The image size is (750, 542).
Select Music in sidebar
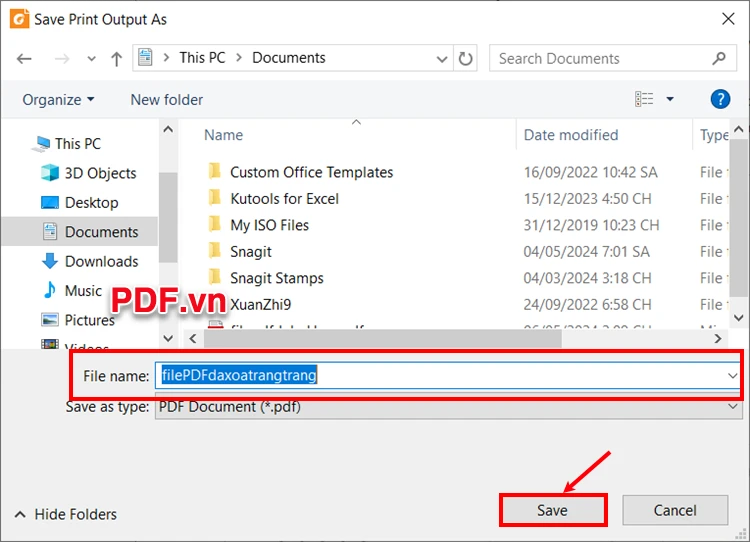click(x=83, y=290)
